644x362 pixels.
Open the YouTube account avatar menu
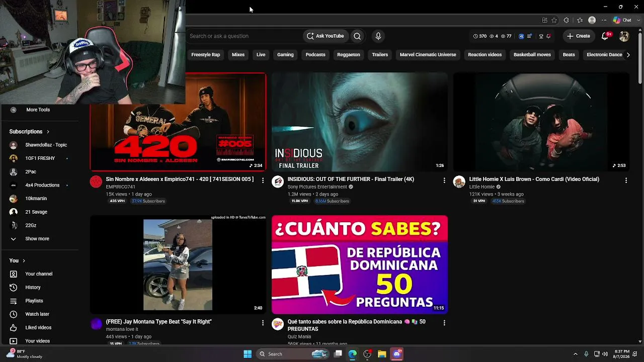624,36
